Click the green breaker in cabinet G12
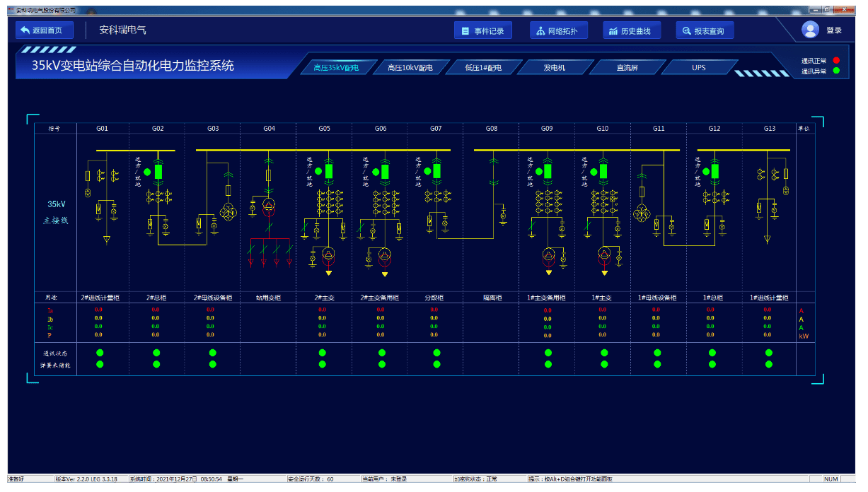Screen dimensions: 868x492 (x=715, y=171)
